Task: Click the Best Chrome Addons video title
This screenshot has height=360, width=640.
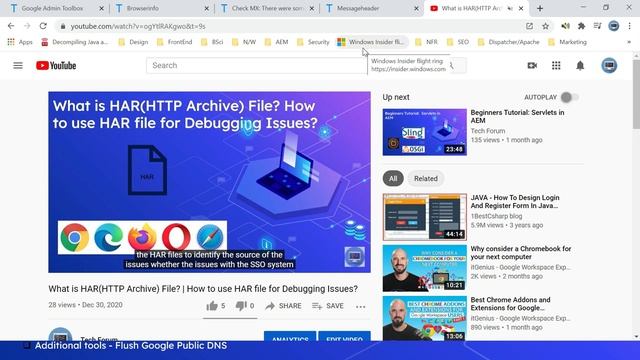Action: (x=510, y=304)
